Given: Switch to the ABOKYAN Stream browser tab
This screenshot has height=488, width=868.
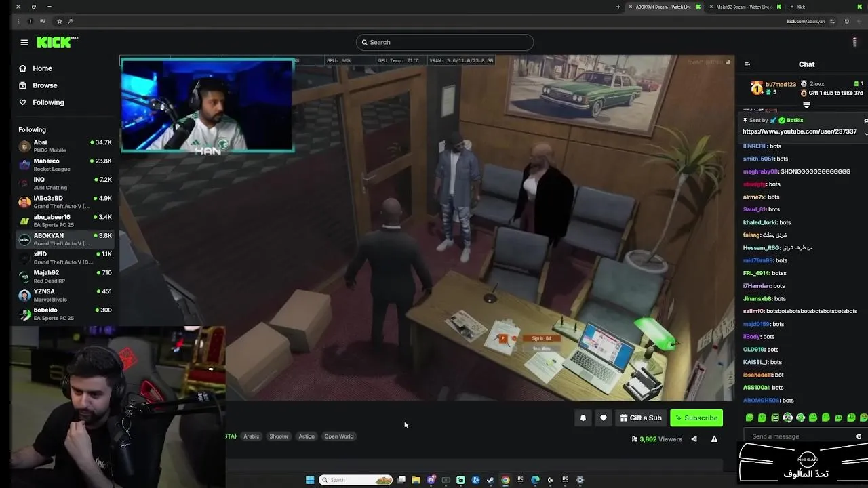Looking at the screenshot, I should pyautogui.click(x=663, y=7).
